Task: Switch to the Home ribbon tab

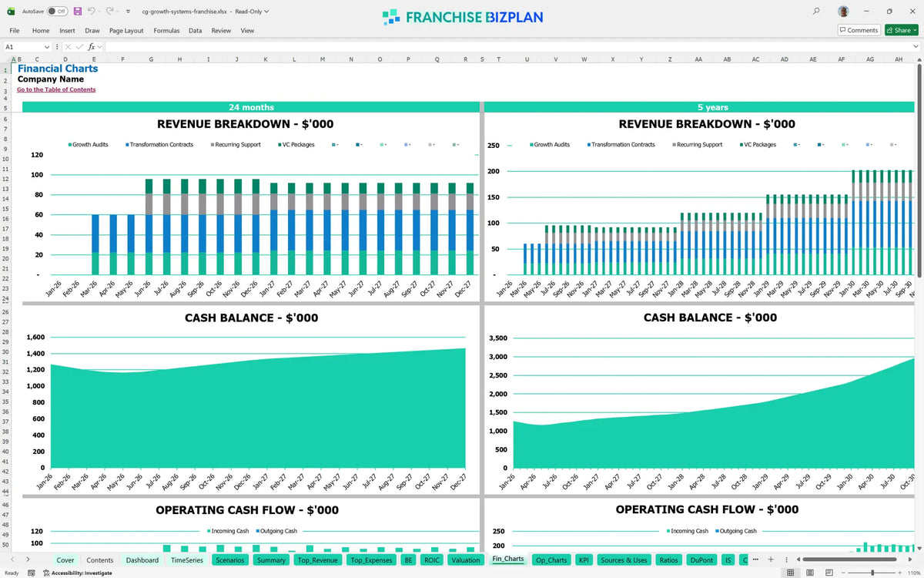Action: [x=41, y=31]
